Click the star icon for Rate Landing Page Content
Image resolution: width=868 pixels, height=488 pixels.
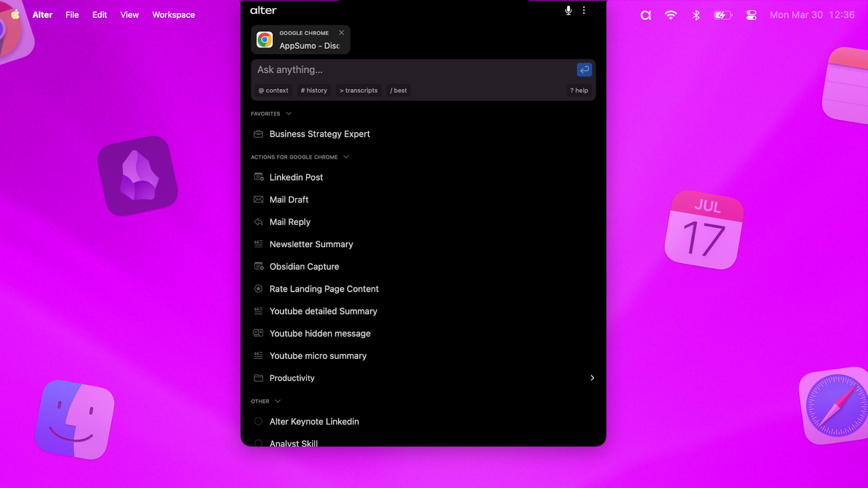click(258, 288)
